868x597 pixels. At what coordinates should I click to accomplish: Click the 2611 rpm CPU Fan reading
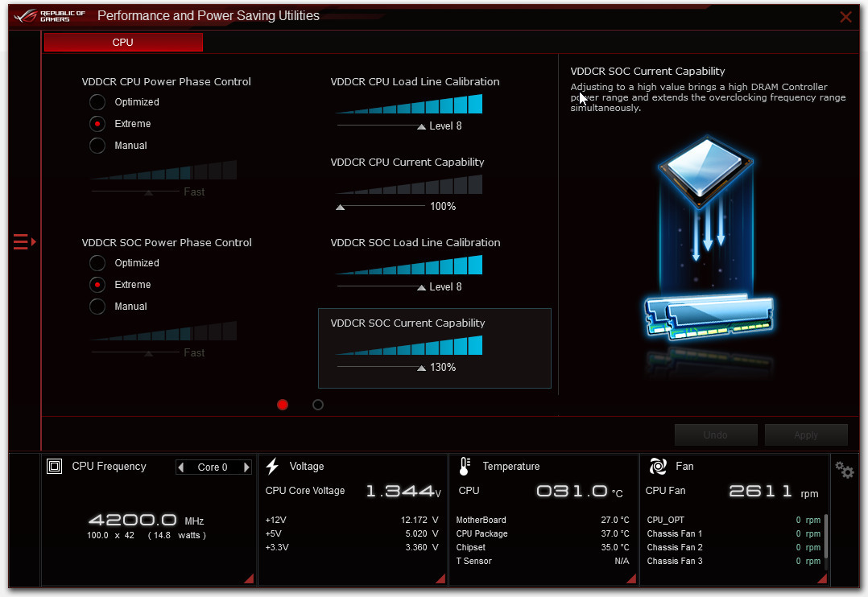773,492
